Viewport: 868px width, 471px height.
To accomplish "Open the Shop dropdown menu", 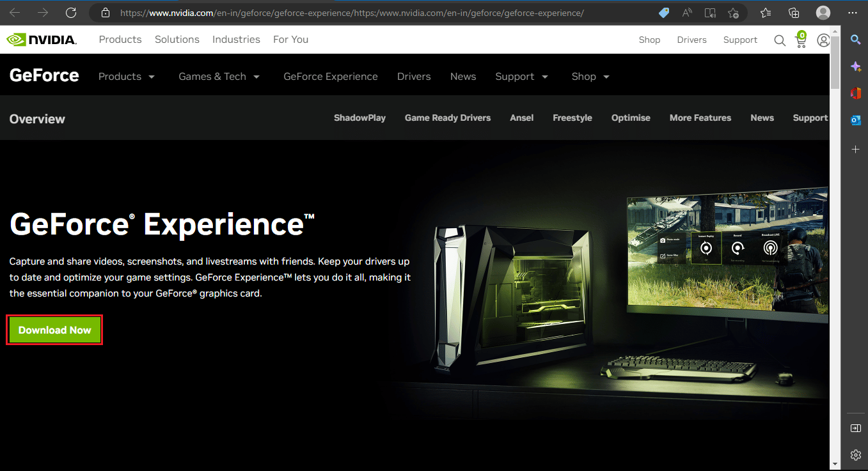I will pos(589,76).
